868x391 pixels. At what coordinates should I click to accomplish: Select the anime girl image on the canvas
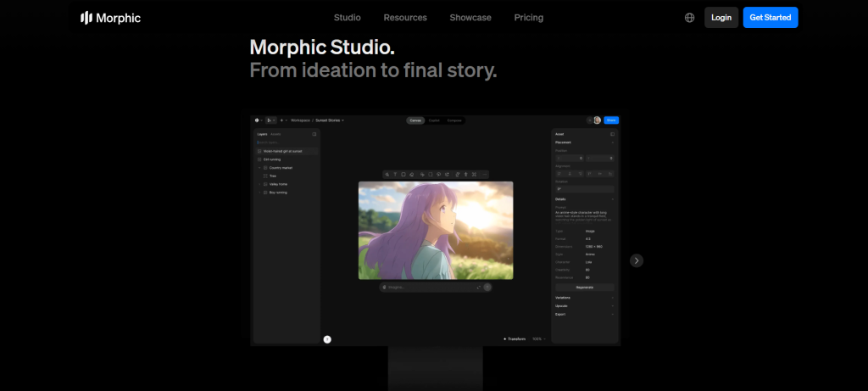tap(436, 231)
